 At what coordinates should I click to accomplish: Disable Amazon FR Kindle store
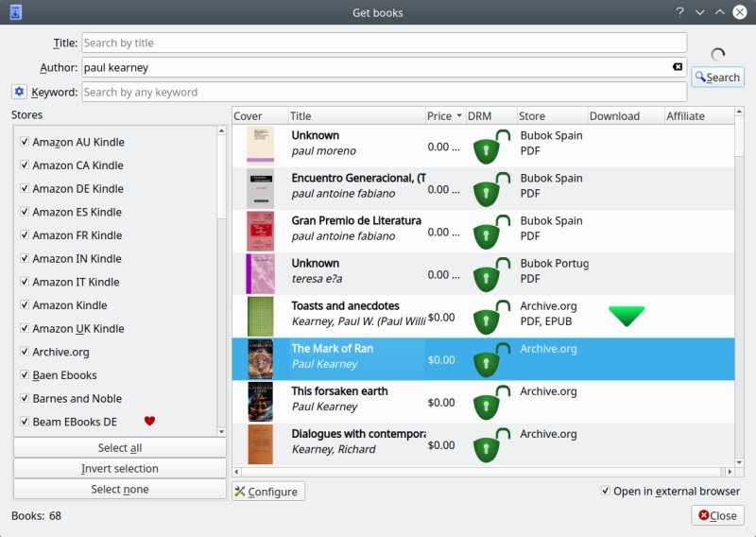coord(25,234)
